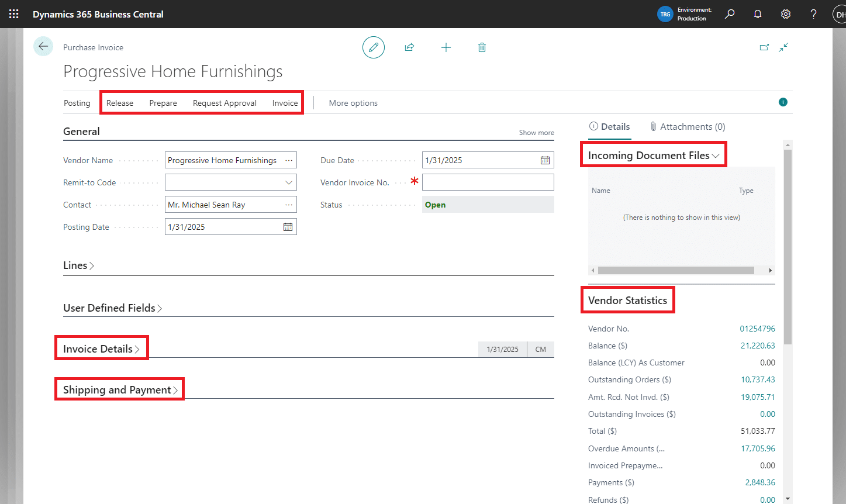This screenshot has width=846, height=504.
Task: Click Overdue Amounts value 17,705.96
Action: point(758,448)
